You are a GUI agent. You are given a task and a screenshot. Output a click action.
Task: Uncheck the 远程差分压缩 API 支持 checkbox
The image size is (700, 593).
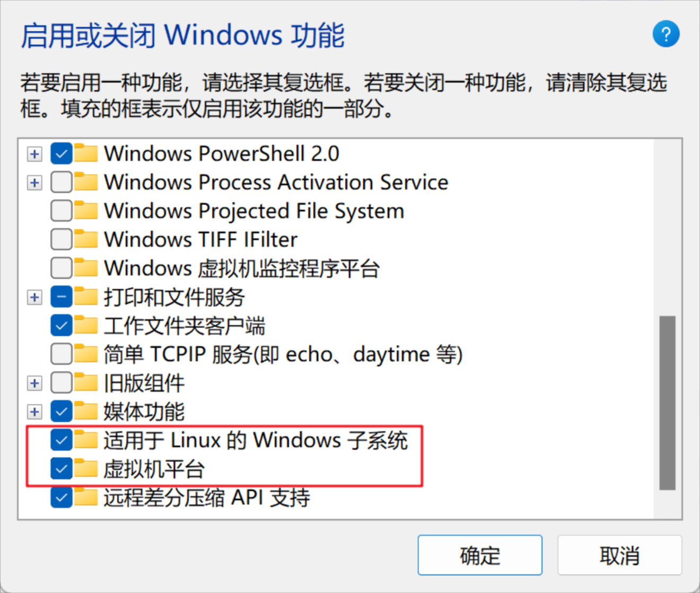pyautogui.click(x=62, y=498)
